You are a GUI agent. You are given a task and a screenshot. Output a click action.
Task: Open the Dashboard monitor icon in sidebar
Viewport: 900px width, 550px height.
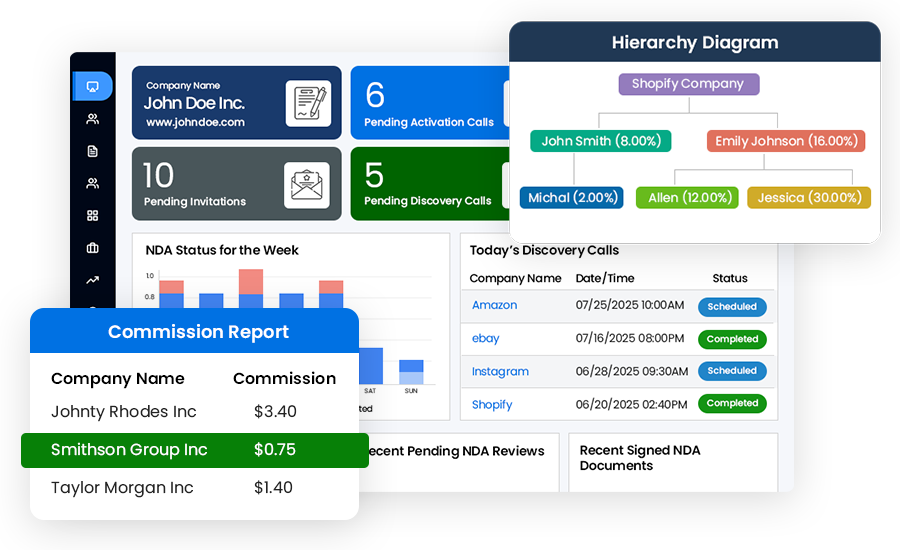click(92, 86)
